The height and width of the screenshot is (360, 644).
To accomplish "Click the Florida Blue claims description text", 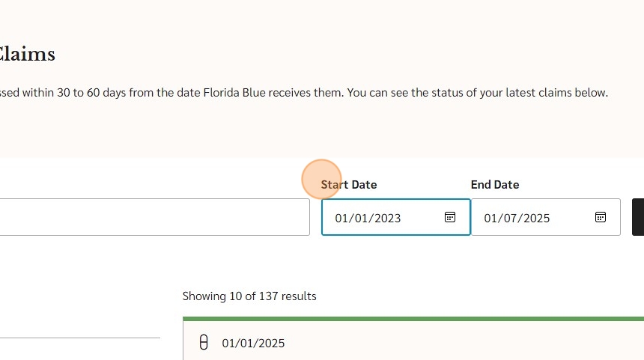I will pyautogui.click(x=304, y=93).
